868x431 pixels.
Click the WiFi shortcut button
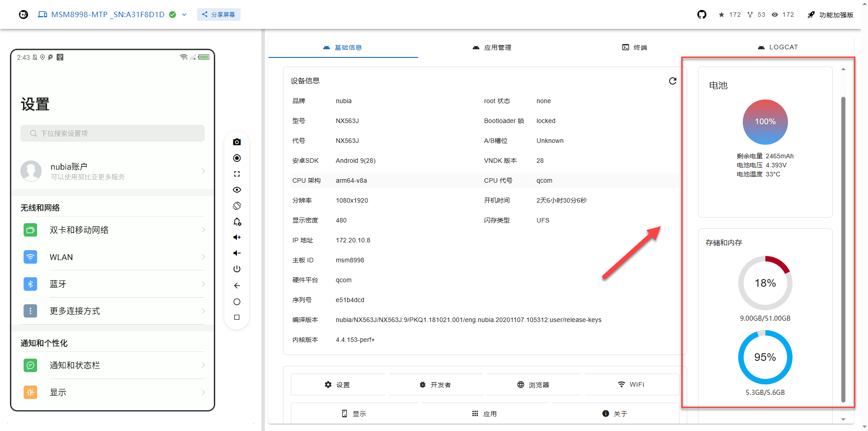point(631,384)
